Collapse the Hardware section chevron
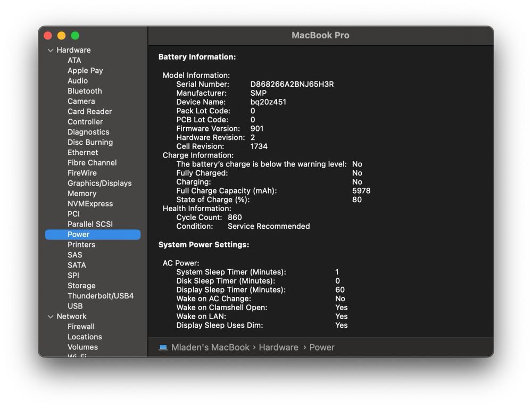Viewport: 532px width, 408px height. 51,50
